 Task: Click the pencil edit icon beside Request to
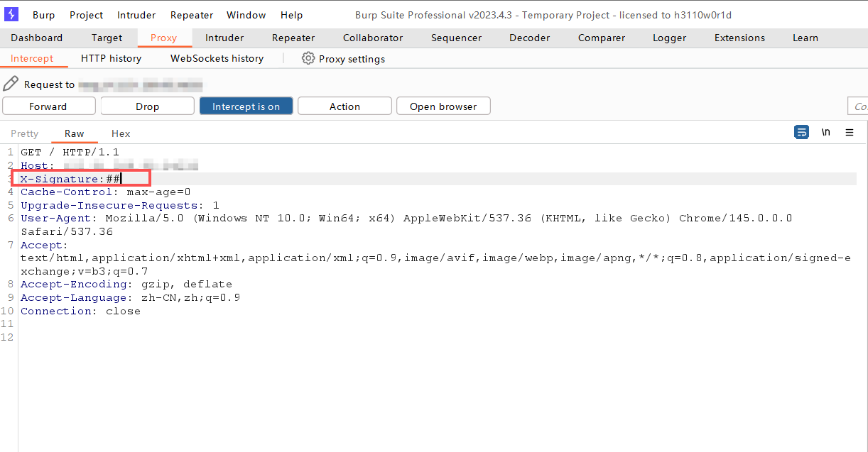click(11, 84)
